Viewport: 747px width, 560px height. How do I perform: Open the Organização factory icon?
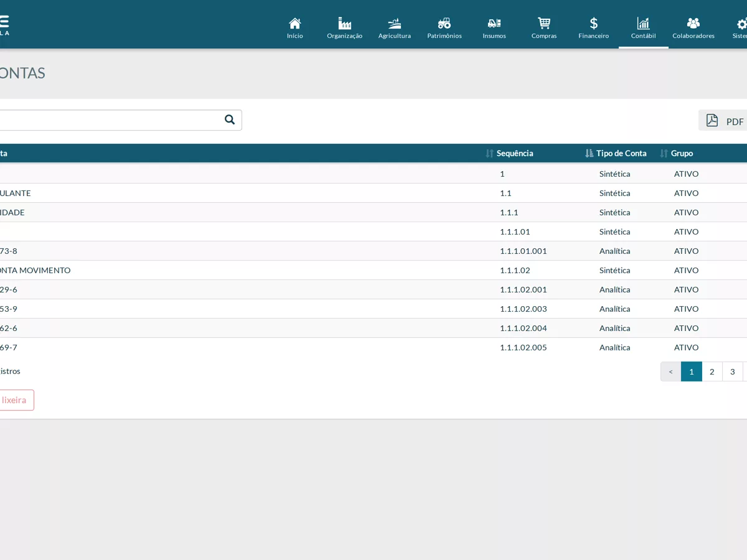click(x=345, y=24)
